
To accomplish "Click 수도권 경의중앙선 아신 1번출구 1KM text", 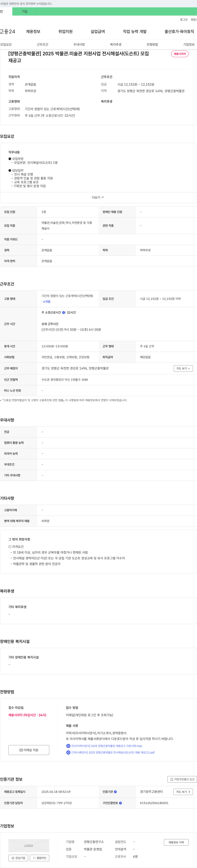I will (64, 380).
